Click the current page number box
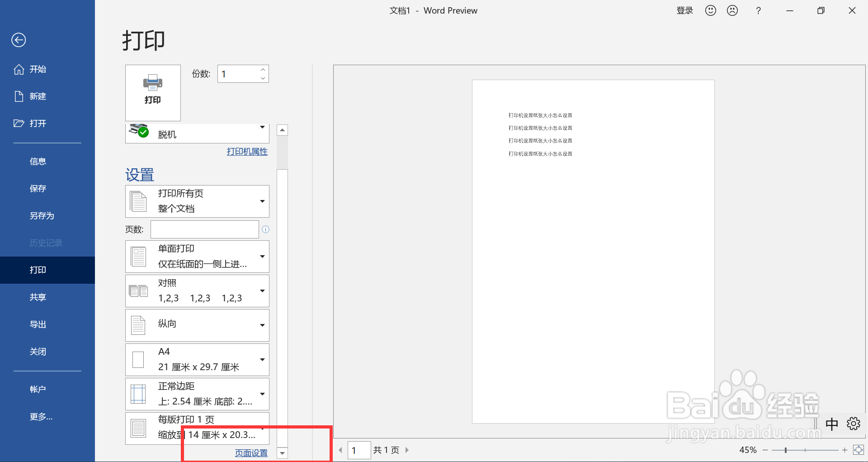Viewport: 868px width, 462px height. click(x=359, y=450)
